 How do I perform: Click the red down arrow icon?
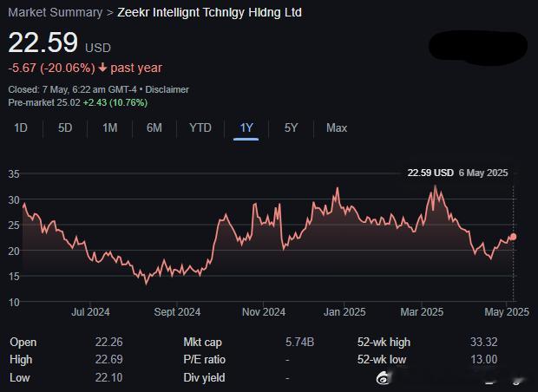102,68
